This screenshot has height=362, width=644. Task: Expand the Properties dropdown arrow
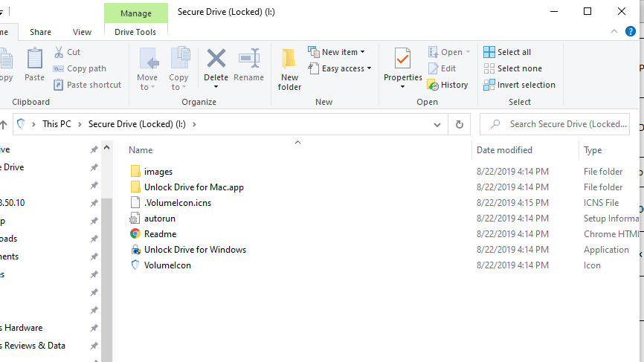click(x=402, y=87)
